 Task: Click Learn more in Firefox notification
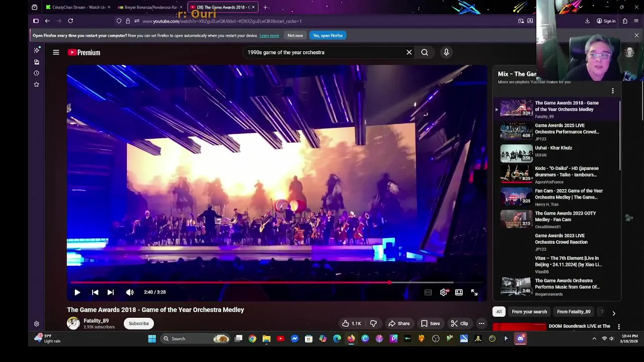[x=269, y=36]
